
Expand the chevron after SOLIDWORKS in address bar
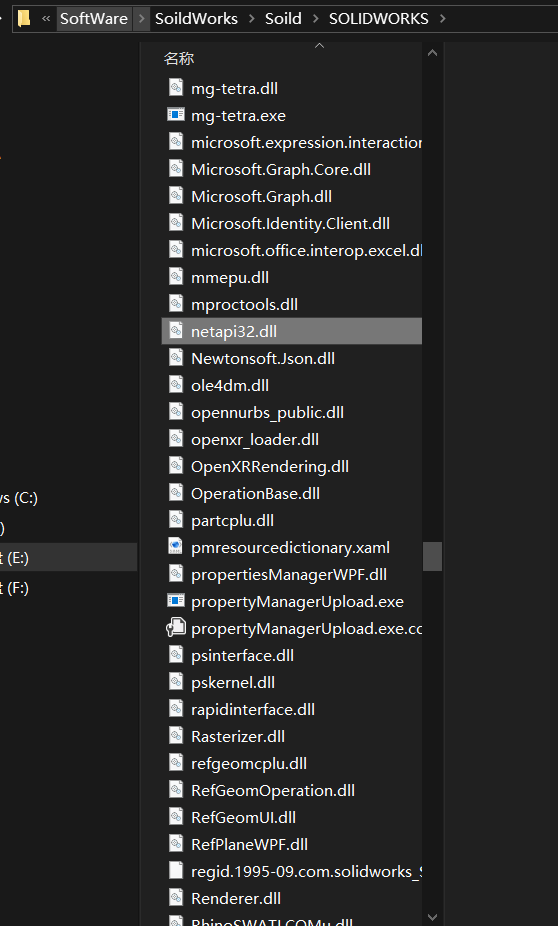coord(442,19)
